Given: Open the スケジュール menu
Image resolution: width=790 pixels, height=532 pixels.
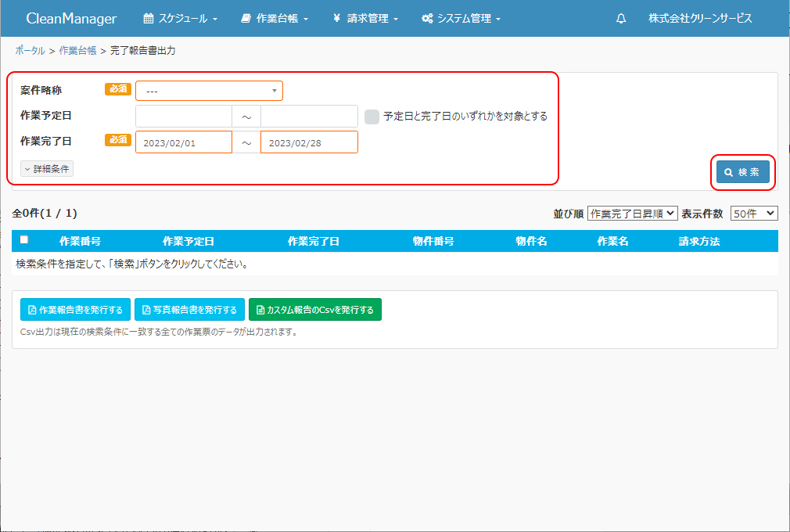Looking at the screenshot, I should pos(181,19).
